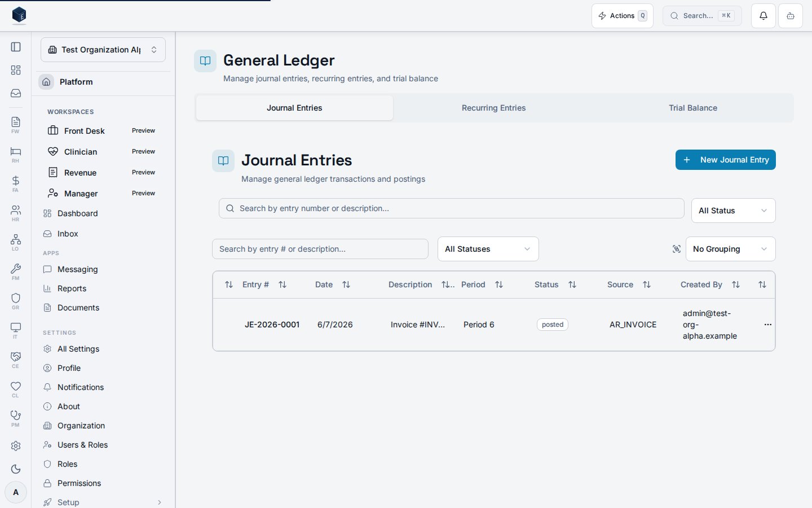Image resolution: width=812 pixels, height=508 pixels.
Task: Open notifications bell icon in the top bar
Action: click(x=764, y=16)
